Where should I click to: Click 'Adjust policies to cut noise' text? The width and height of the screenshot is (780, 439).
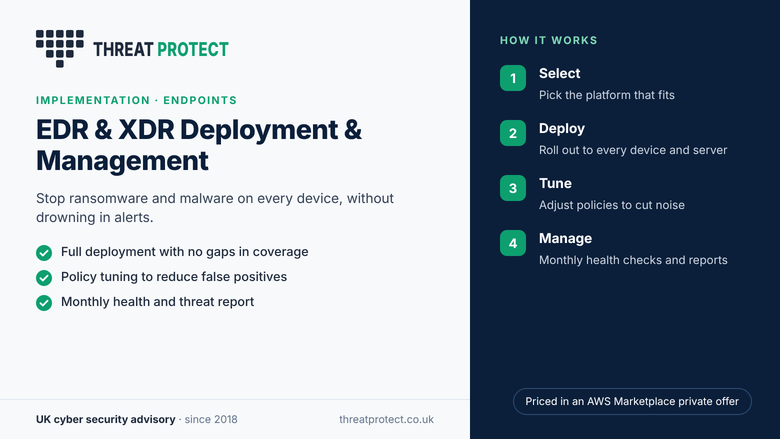point(611,205)
